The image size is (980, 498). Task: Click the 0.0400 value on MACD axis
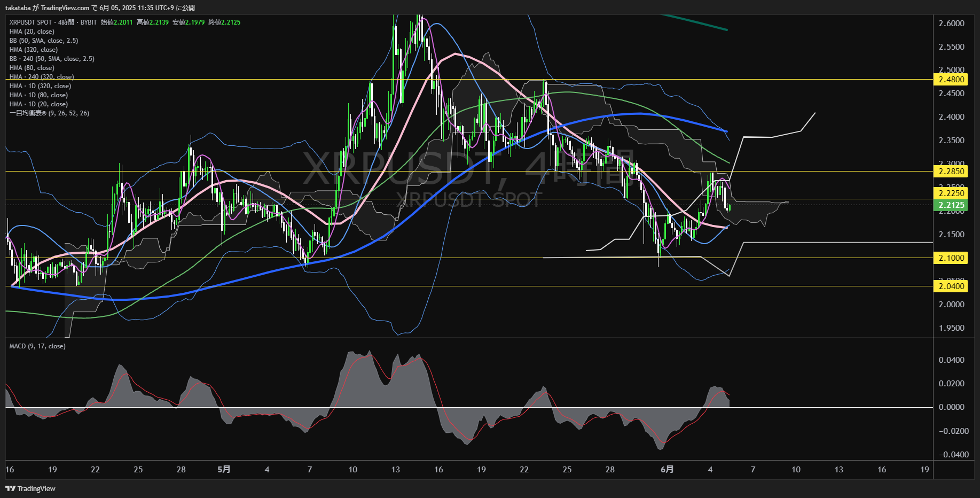click(x=951, y=360)
